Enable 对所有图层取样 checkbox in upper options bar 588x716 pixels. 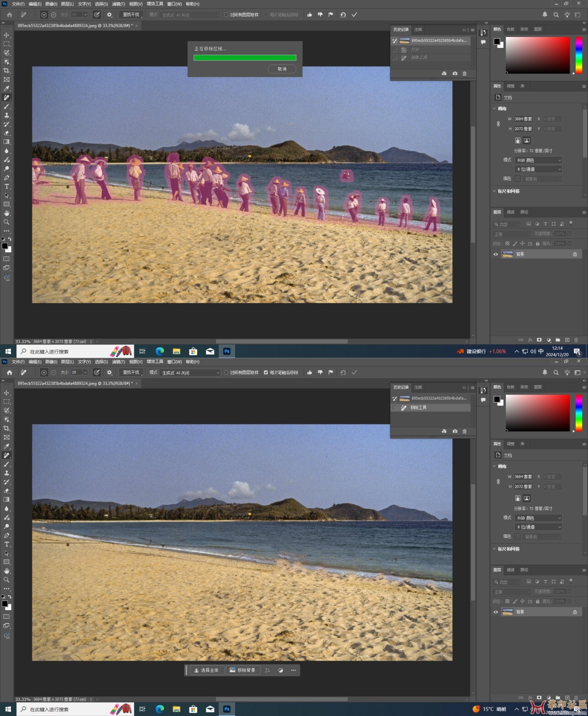click(x=226, y=15)
